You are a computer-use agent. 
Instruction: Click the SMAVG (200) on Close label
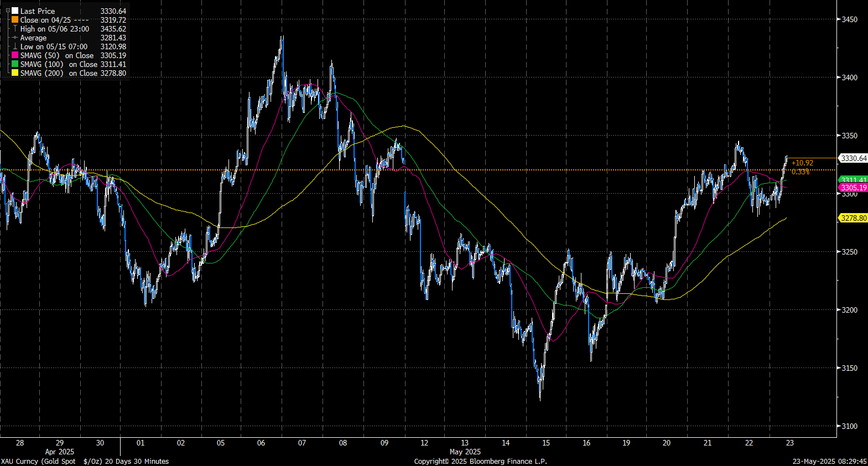(59, 73)
